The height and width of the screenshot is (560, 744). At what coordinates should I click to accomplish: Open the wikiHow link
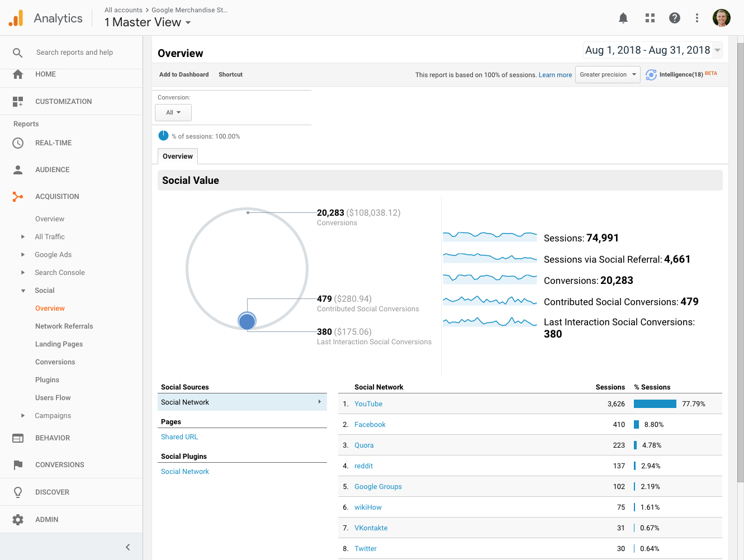[368, 507]
